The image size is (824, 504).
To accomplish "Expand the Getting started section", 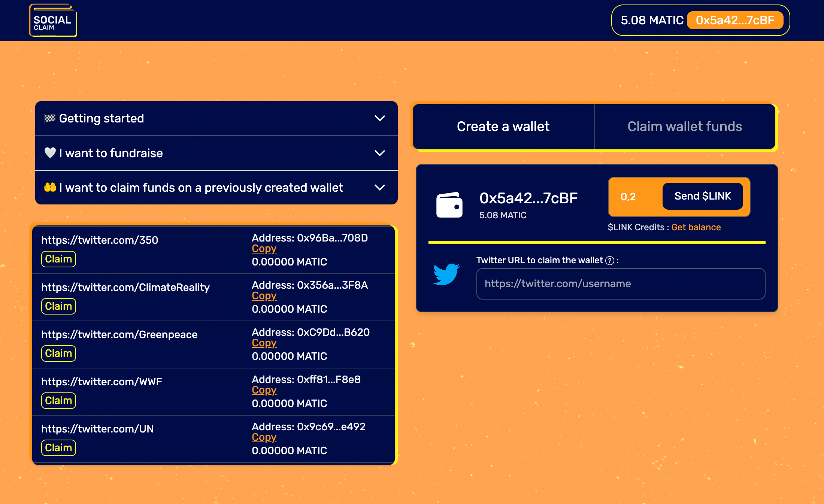I will point(379,118).
